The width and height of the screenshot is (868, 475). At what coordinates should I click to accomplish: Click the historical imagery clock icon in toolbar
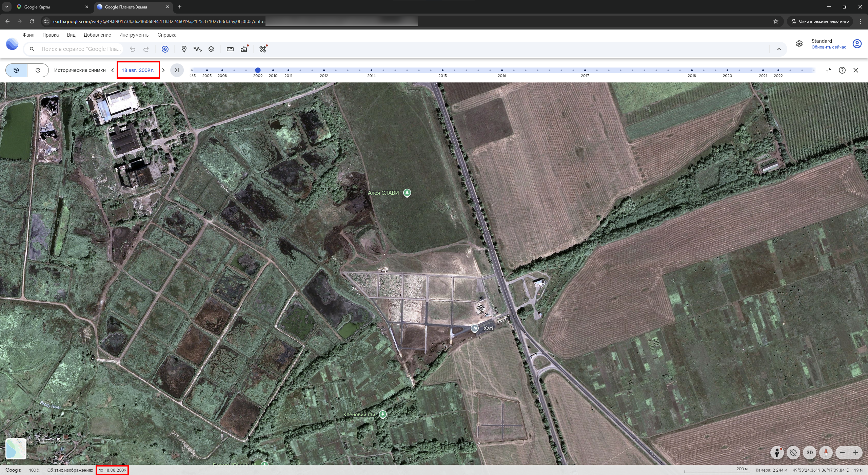coord(165,49)
